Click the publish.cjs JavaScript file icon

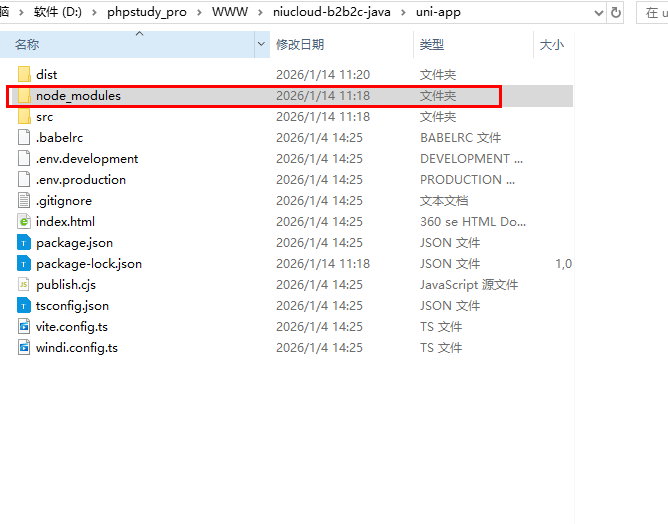[x=24, y=284]
